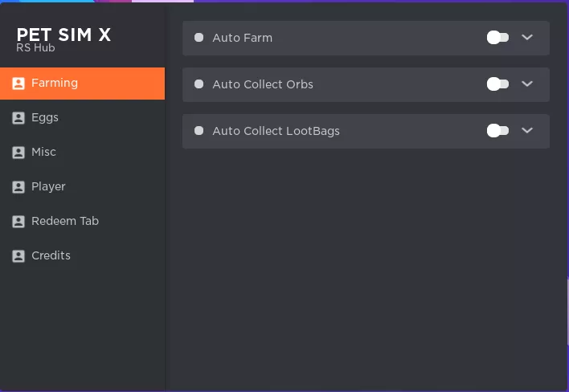The height and width of the screenshot is (392, 569).
Task: Click the Player tab person icon
Action: 18,186
